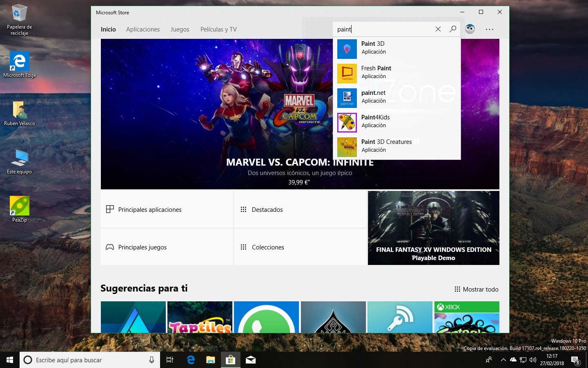
Task: Choose the Paint 3D Creatures search suggestion
Action: pyautogui.click(x=397, y=147)
